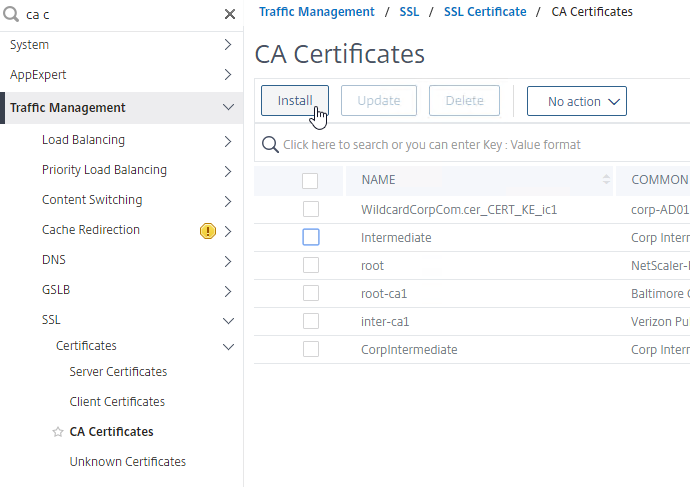Go to Traffic Management breadcrumb link

[317, 12]
